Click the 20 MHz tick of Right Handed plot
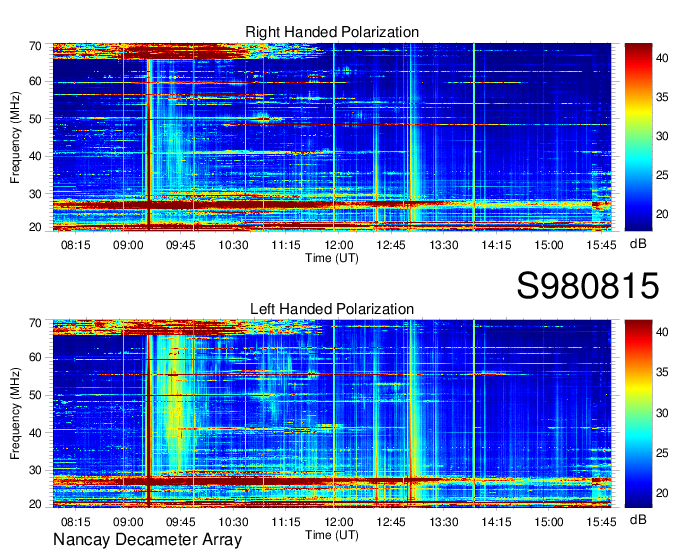The width and height of the screenshot is (680, 552). (x=35, y=227)
